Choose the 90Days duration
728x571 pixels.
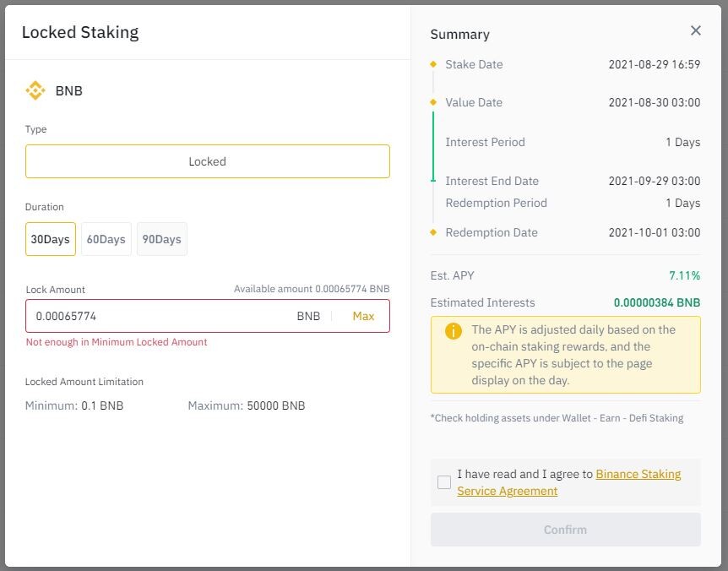pos(162,239)
